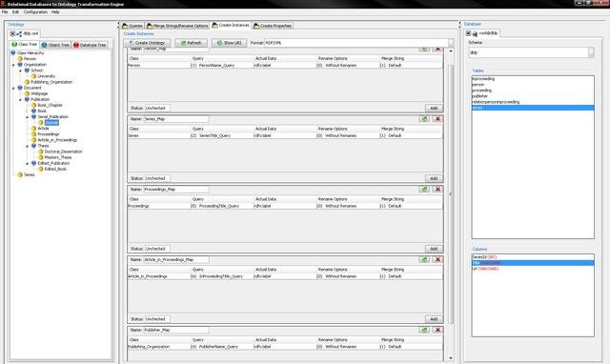Click the Publisher_Map name field
The height and width of the screenshot is (364, 610).
pyautogui.click(x=176, y=330)
